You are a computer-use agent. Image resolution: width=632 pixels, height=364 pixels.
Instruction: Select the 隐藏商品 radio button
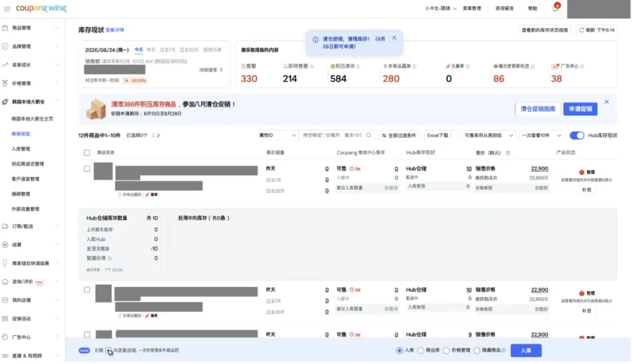(477, 351)
